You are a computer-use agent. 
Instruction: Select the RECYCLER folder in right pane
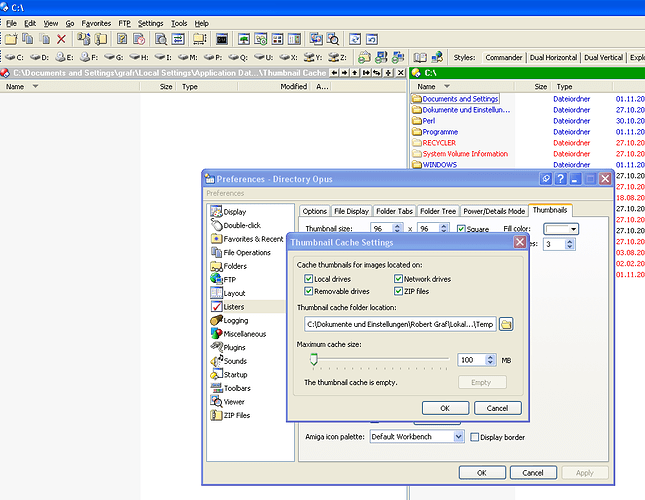pos(434,143)
